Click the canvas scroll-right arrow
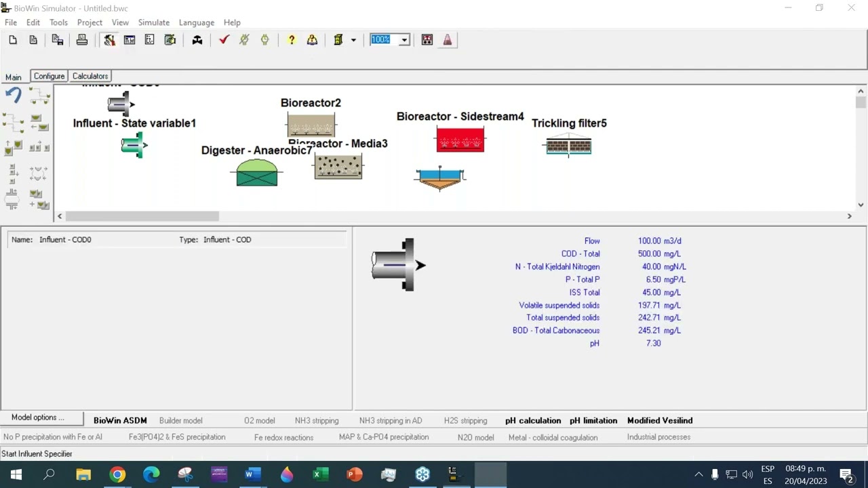868x488 pixels. (x=849, y=216)
